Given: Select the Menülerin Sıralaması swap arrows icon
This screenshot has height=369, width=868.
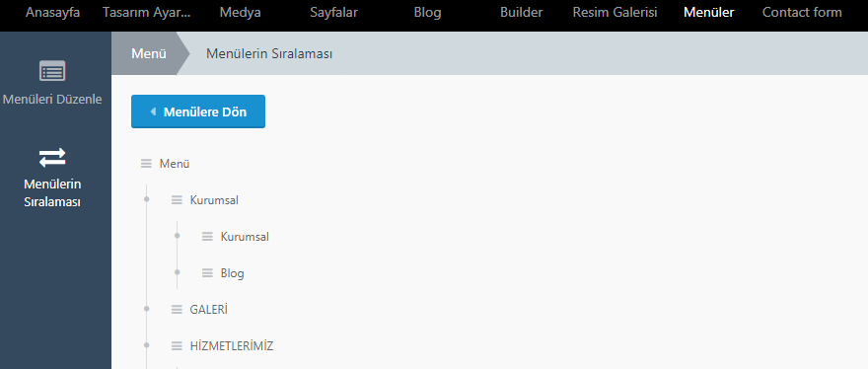Looking at the screenshot, I should [x=52, y=158].
